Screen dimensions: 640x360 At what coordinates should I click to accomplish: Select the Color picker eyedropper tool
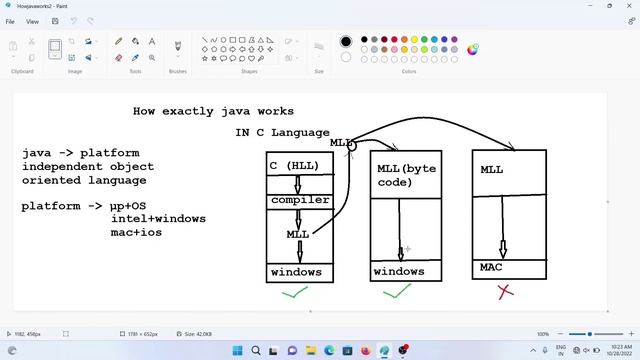point(135,58)
